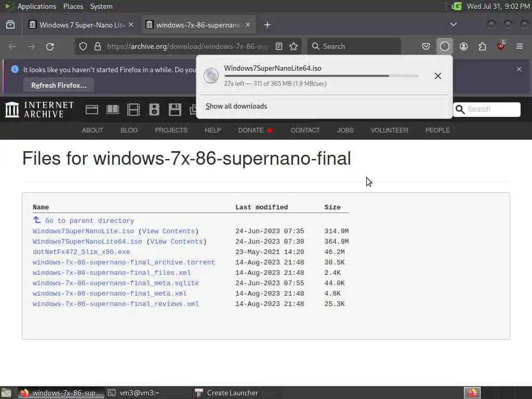
Task: Open the final_meta.sqlite link
Action: (116, 283)
